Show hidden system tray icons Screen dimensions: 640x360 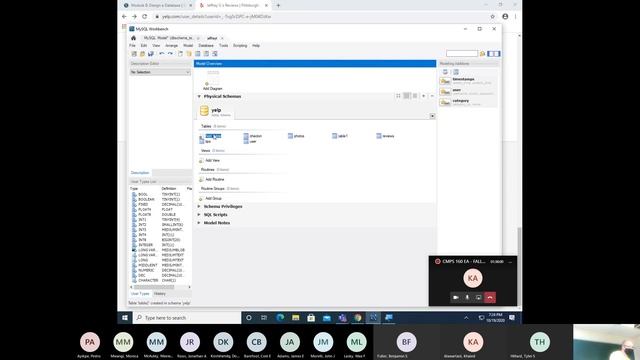(466, 318)
